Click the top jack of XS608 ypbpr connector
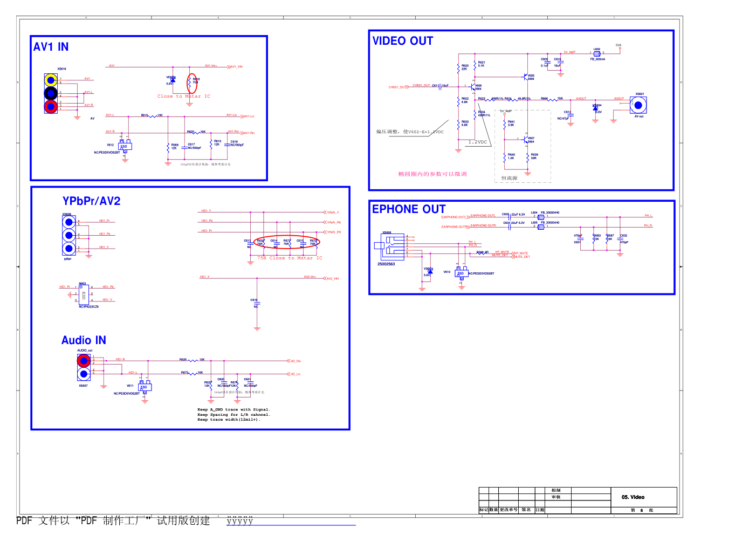This screenshot has width=756, height=535. click(x=68, y=222)
